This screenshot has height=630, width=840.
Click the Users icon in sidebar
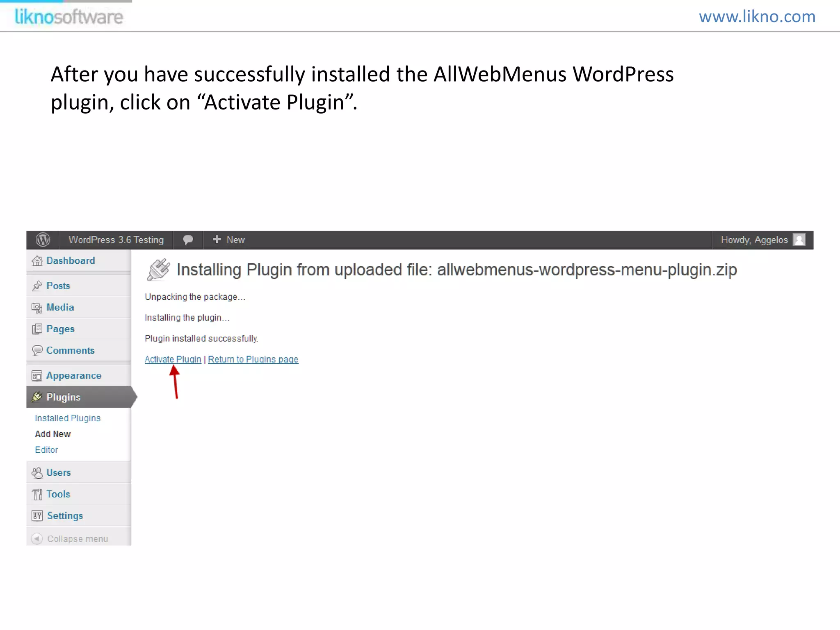tap(37, 473)
